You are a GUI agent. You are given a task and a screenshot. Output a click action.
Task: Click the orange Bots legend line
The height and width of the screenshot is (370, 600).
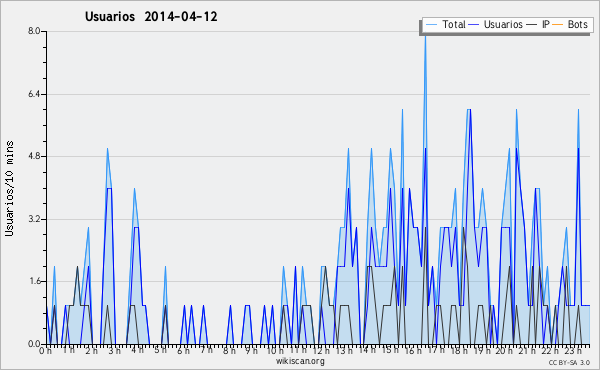click(558, 24)
